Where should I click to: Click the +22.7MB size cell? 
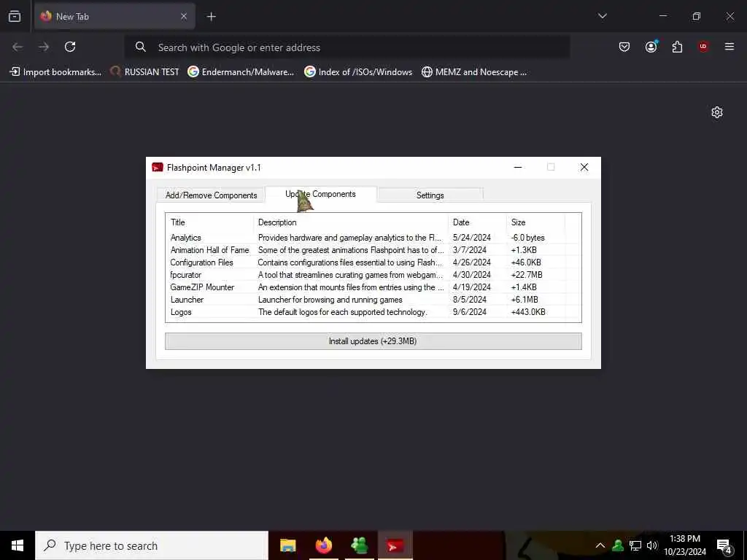click(527, 275)
